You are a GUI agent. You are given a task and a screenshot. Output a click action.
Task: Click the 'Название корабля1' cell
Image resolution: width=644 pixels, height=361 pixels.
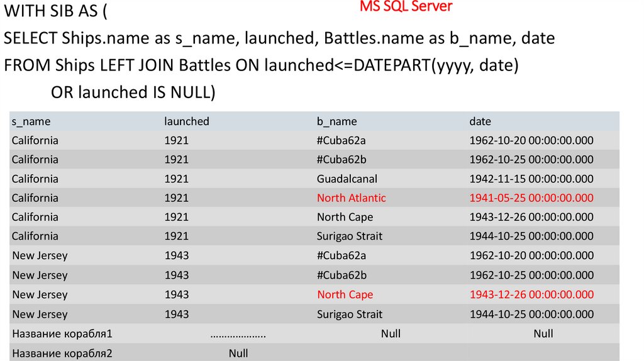click(62, 334)
